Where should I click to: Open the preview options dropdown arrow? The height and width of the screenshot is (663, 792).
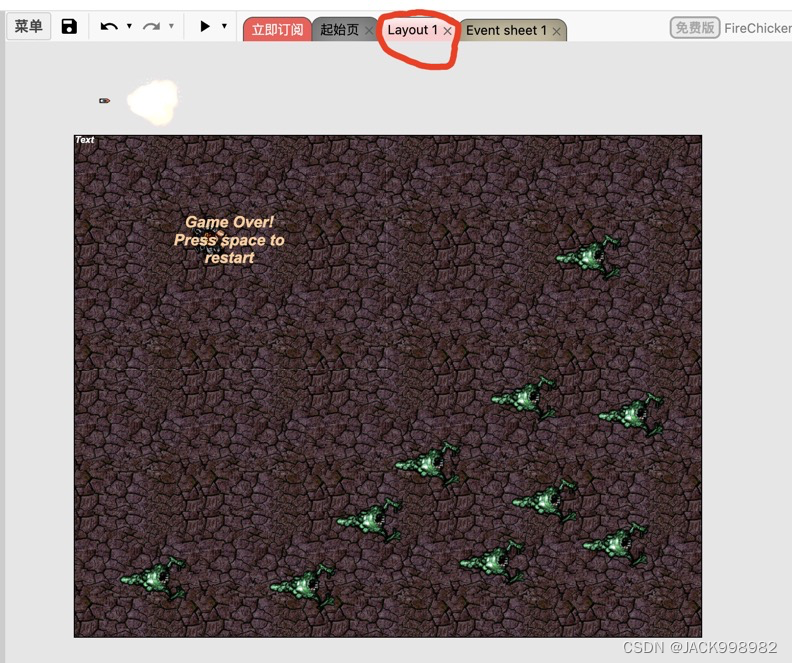coord(224,26)
